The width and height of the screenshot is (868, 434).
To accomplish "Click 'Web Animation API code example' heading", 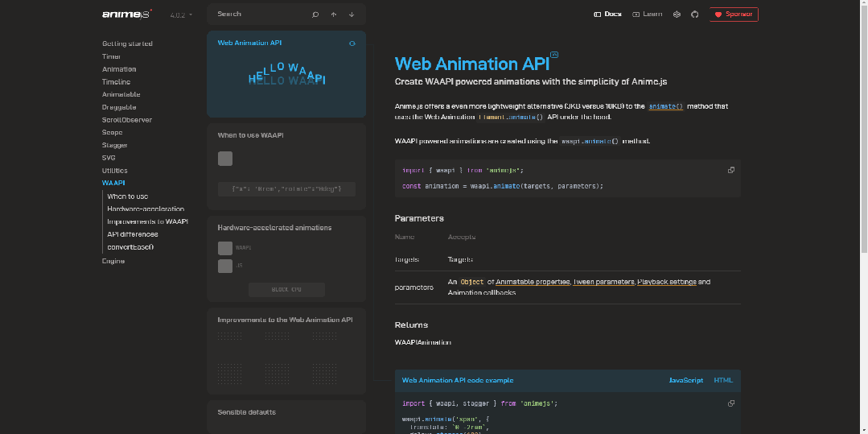I will [457, 380].
